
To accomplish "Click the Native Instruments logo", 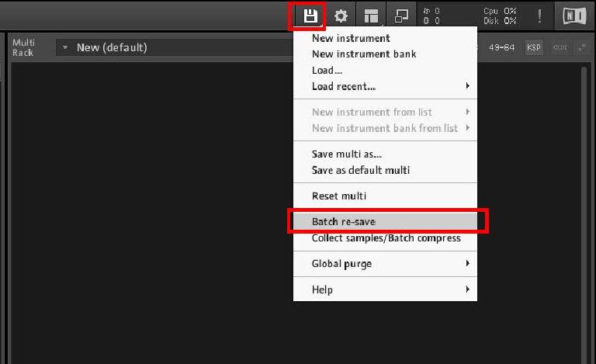I will pyautogui.click(x=574, y=16).
